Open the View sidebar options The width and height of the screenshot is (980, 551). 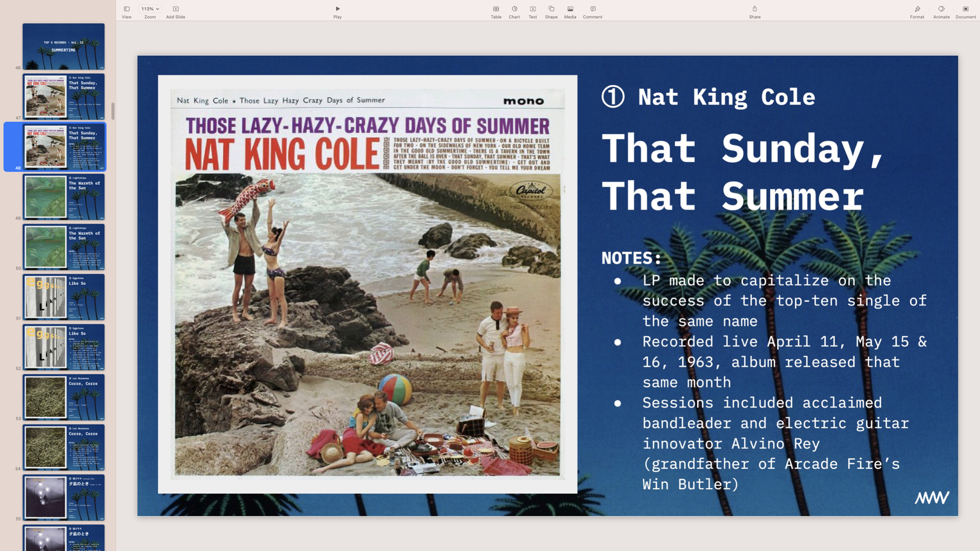point(127,9)
